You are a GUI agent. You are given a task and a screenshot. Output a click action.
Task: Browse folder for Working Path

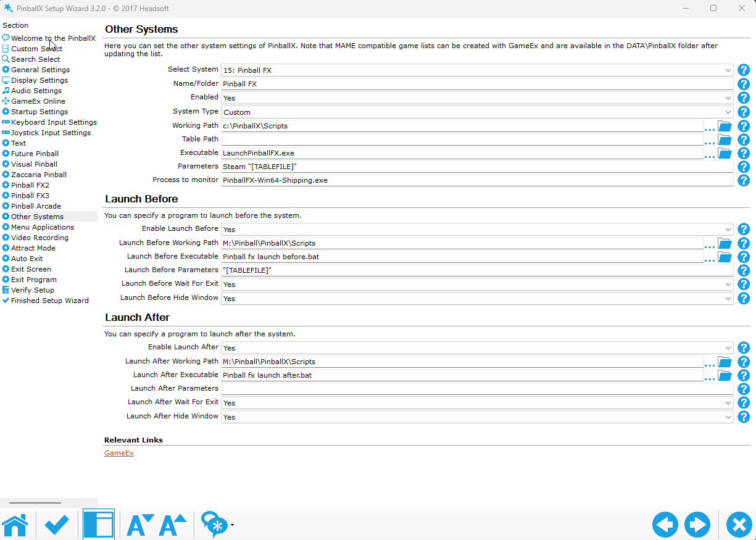(x=725, y=126)
